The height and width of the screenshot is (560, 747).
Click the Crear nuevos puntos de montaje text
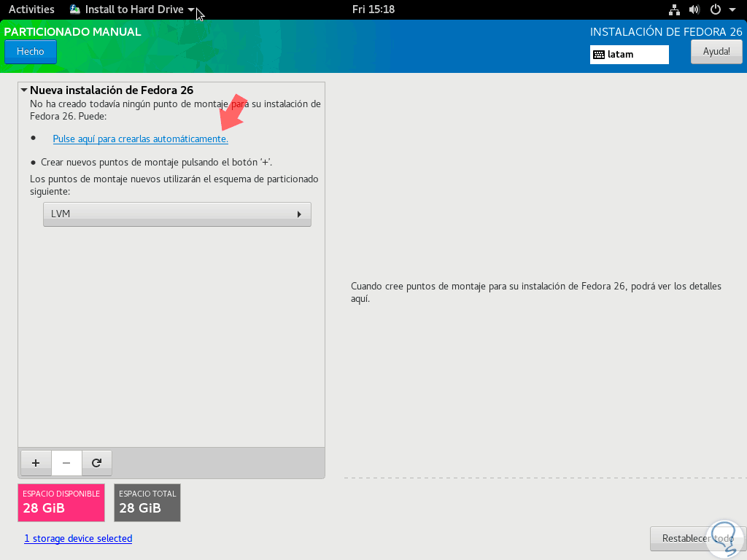click(x=157, y=163)
